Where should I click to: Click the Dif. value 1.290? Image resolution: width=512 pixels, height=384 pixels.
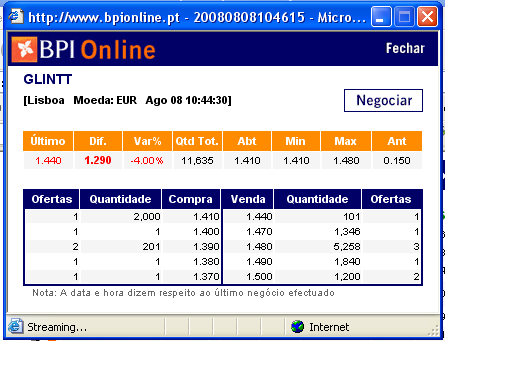coord(98,160)
